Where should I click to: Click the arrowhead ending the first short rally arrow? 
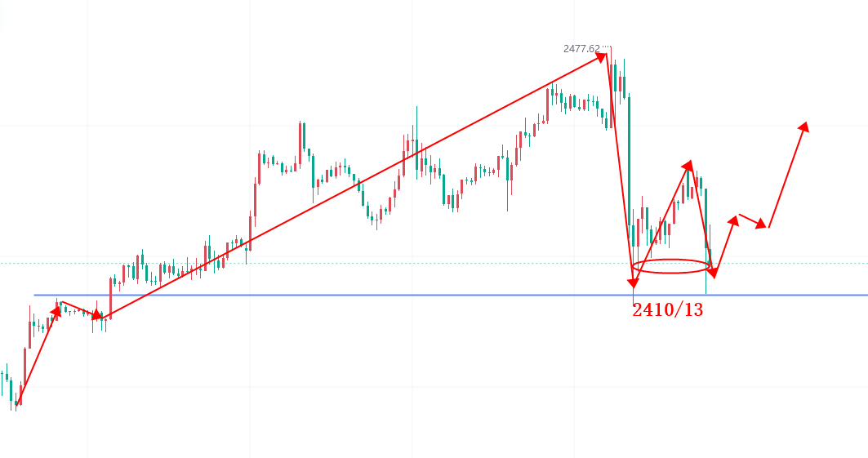coord(56,310)
